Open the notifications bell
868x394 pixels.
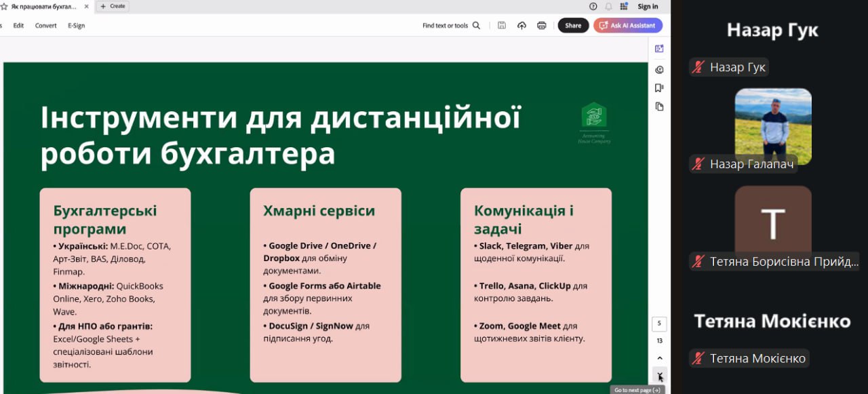(x=608, y=6)
